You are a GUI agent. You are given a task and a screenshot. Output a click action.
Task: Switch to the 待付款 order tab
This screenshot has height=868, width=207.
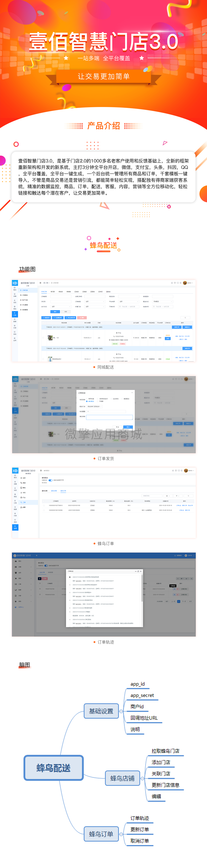53,292
